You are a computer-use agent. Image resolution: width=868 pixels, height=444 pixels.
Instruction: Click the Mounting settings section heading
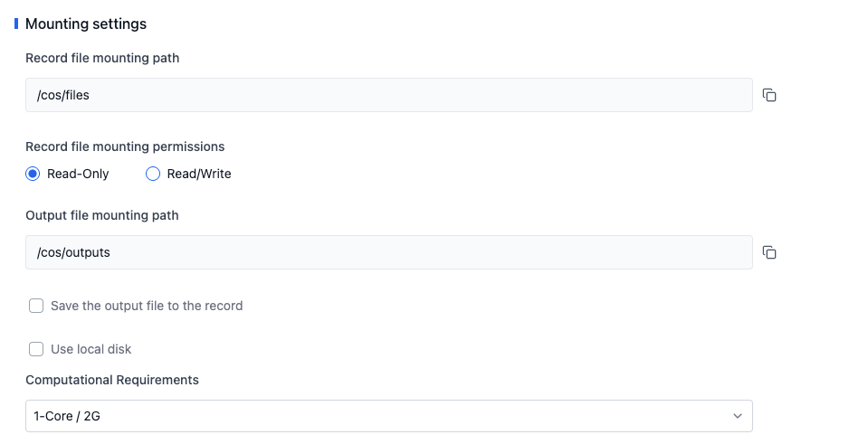(x=86, y=24)
